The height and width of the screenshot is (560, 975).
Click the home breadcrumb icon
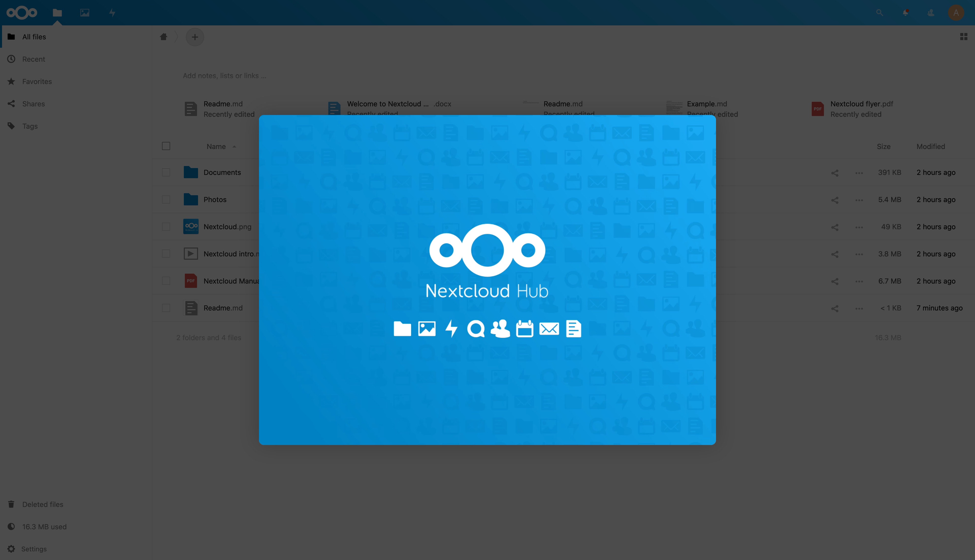coord(164,37)
